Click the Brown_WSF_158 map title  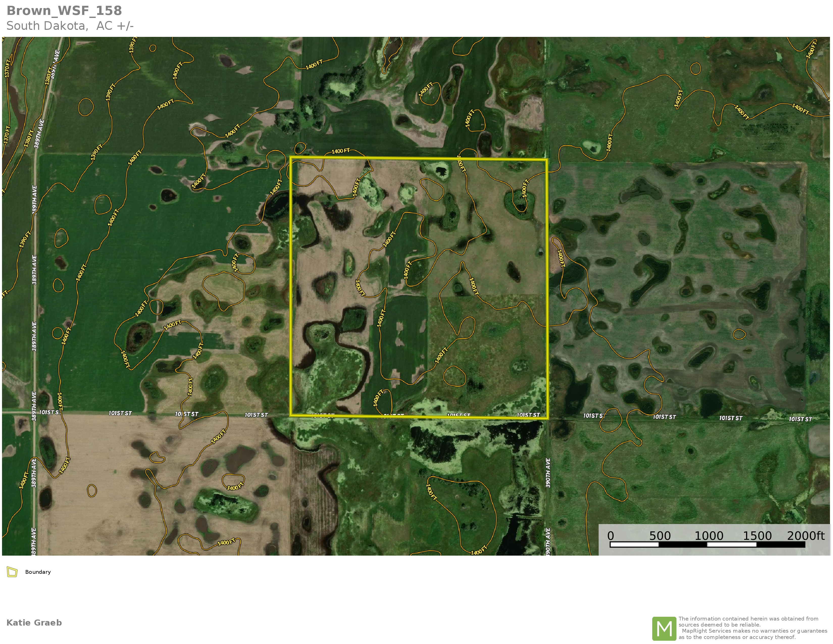[x=64, y=11]
